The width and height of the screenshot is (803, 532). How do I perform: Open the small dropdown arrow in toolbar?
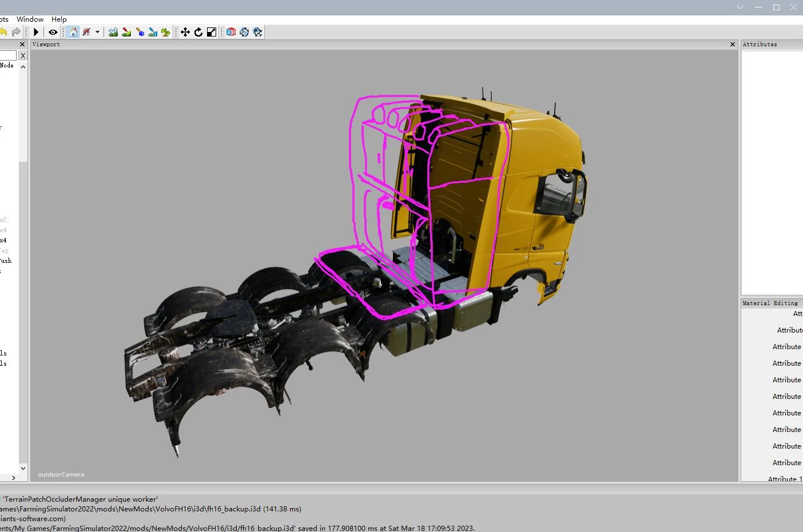coord(97,32)
